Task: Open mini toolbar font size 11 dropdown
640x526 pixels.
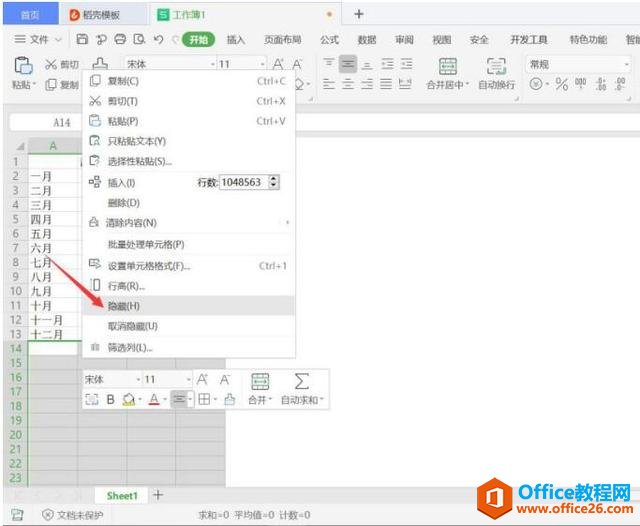Action: 189,380
